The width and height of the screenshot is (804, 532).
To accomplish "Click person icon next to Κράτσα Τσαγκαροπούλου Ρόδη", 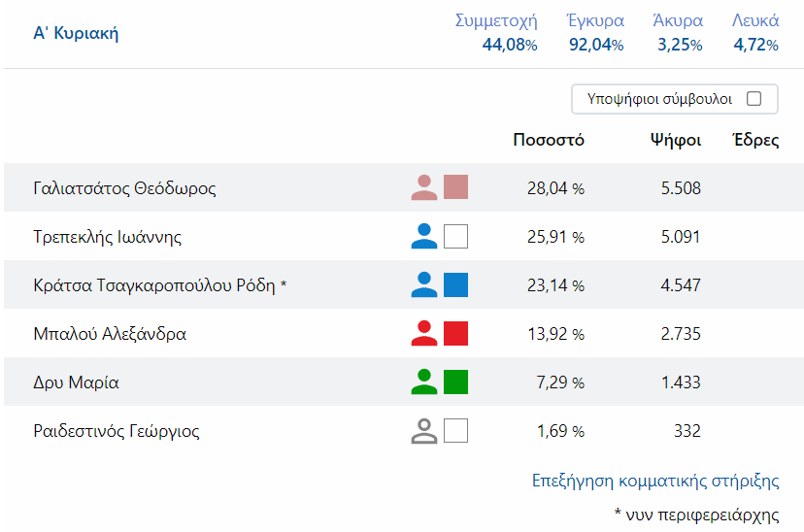I will click(x=424, y=284).
